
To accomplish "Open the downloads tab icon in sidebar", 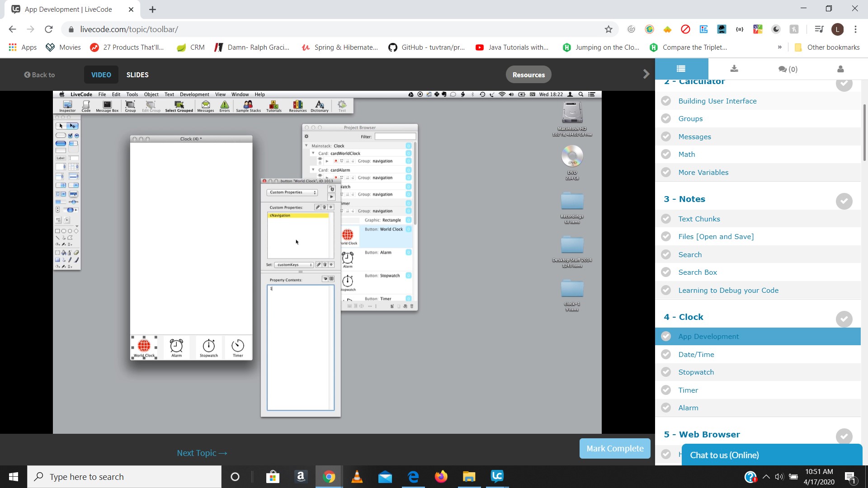I will click(x=734, y=69).
